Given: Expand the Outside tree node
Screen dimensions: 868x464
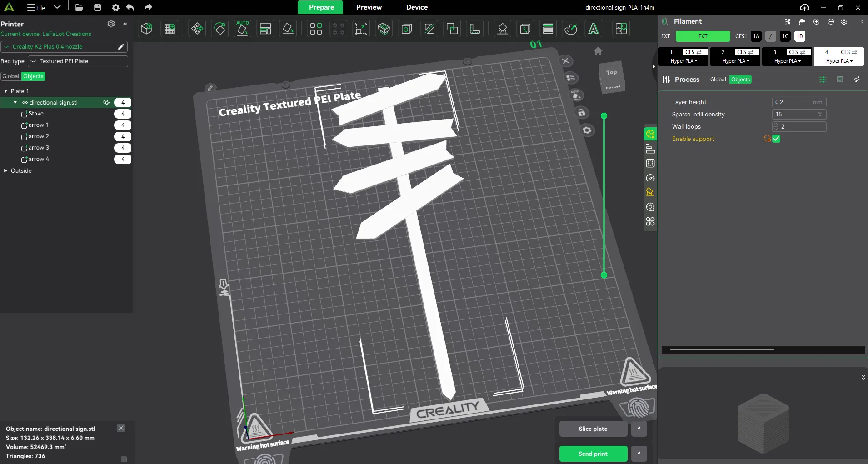Looking at the screenshot, I should coord(5,171).
